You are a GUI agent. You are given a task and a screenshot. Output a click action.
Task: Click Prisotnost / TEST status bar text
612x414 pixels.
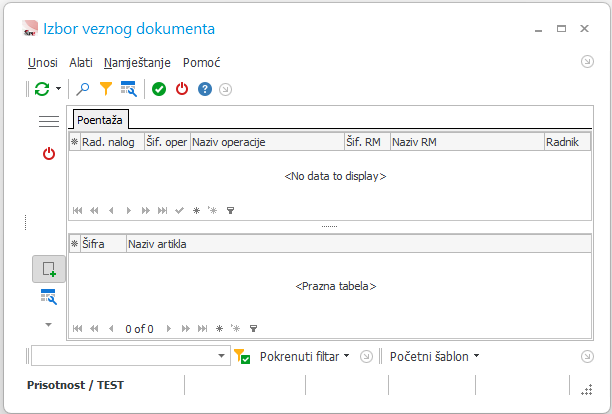coord(75,385)
